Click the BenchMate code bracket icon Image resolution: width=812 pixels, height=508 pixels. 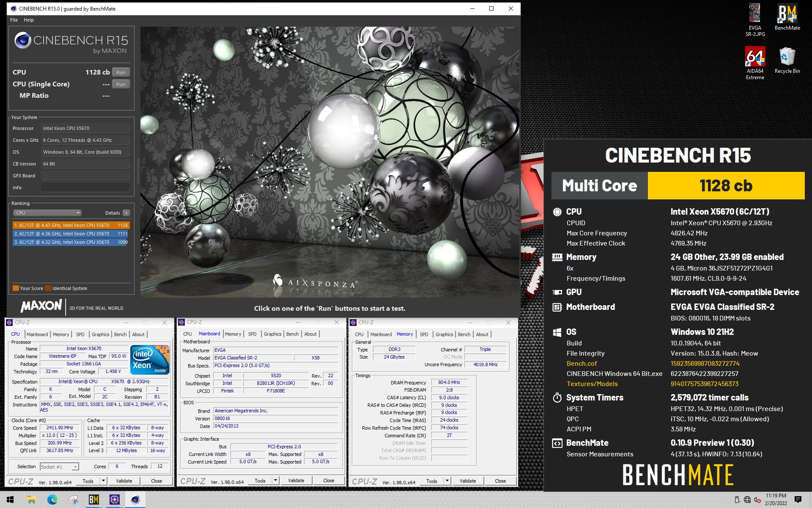557,443
